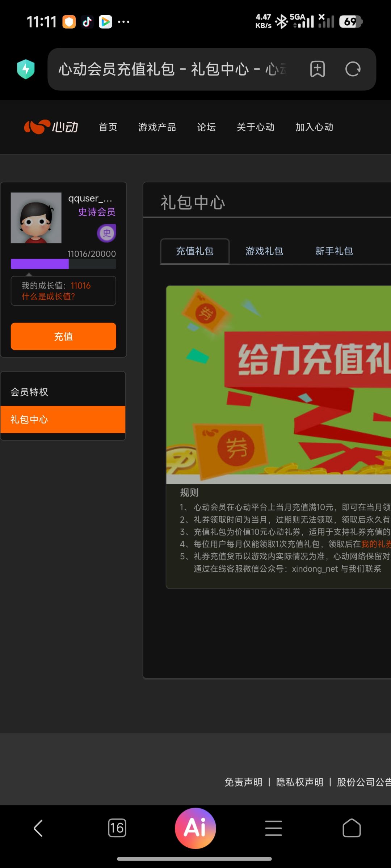Tap the address bar page title
Image resolution: width=391 pixels, height=868 pixels.
172,69
